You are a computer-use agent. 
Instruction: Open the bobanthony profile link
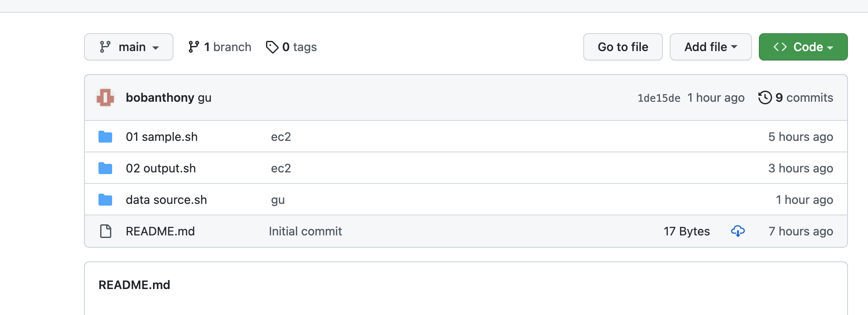[x=160, y=97]
